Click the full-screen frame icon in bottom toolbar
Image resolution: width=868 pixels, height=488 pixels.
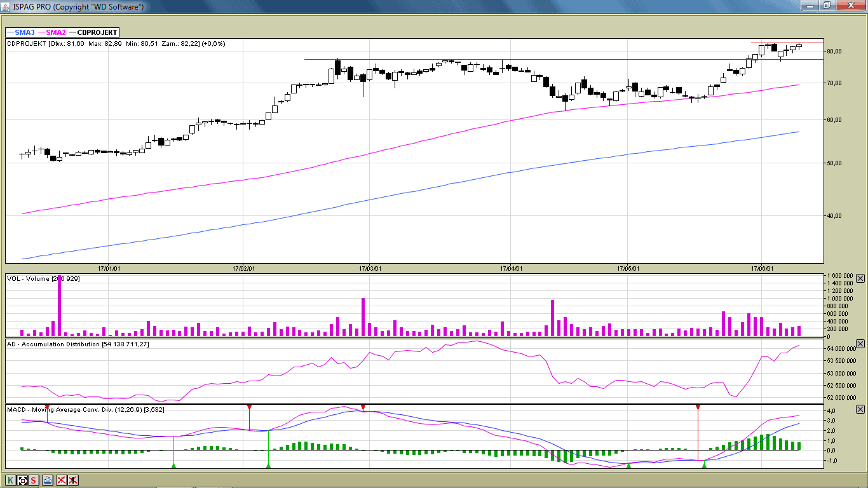(x=22, y=480)
